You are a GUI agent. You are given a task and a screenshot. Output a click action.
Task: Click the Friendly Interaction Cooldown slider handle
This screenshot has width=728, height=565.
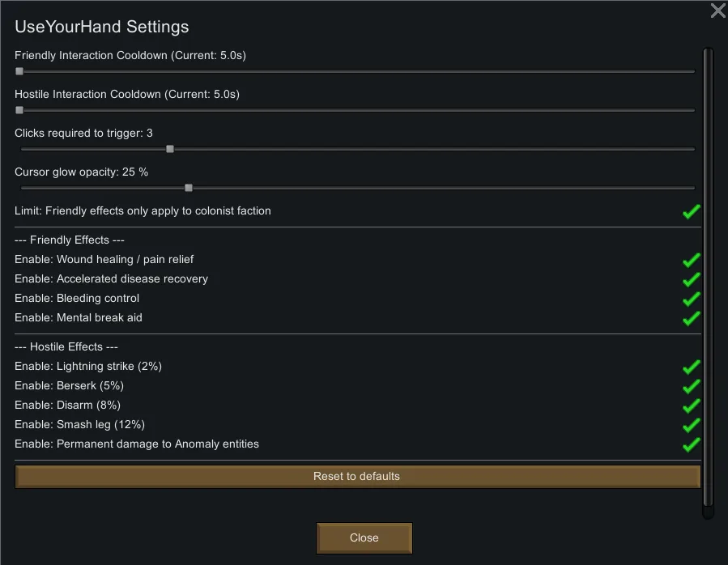[x=19, y=71]
